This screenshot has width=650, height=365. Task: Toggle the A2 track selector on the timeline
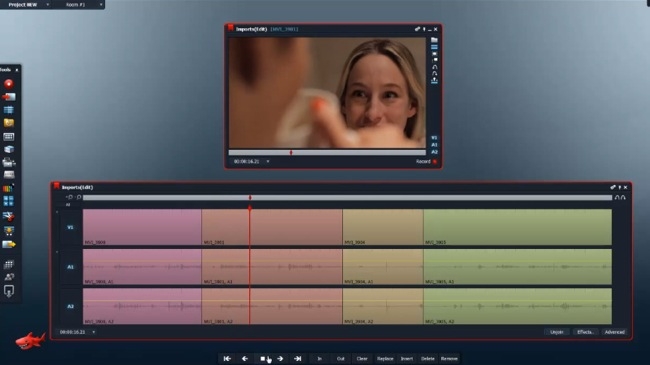[x=70, y=306]
